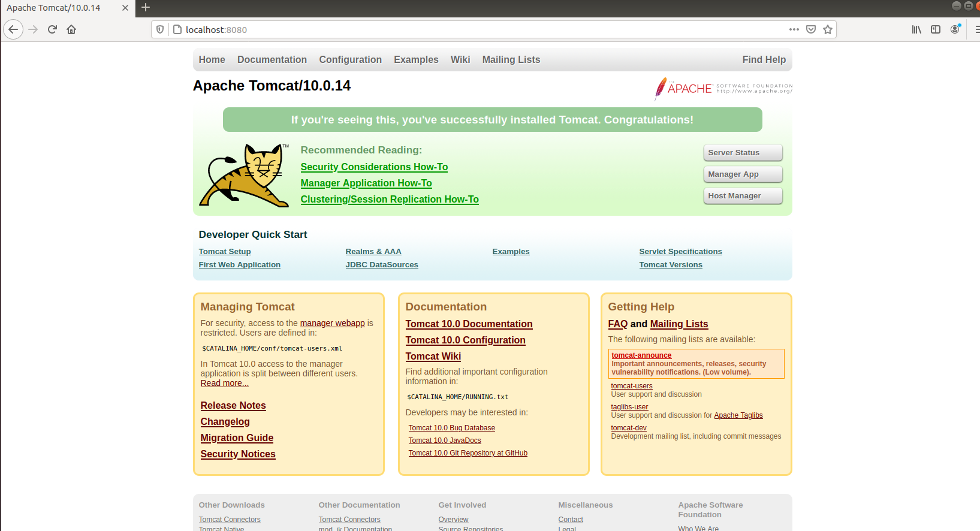The image size is (980, 531).
Task: Open the FAQ link under Getting Help
Action: click(618, 324)
